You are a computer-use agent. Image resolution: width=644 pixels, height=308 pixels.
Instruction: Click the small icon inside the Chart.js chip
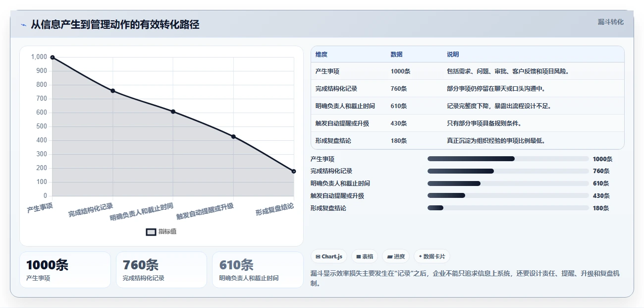pos(318,257)
